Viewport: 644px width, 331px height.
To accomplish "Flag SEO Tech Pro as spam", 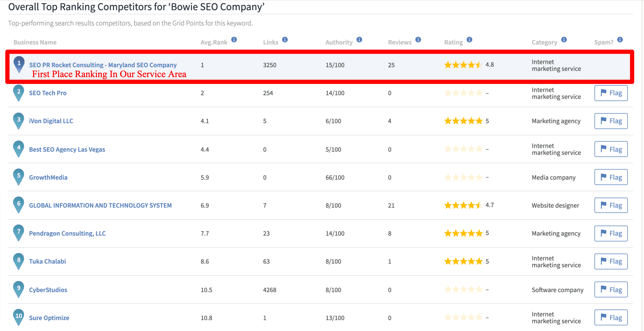I will click(x=611, y=93).
